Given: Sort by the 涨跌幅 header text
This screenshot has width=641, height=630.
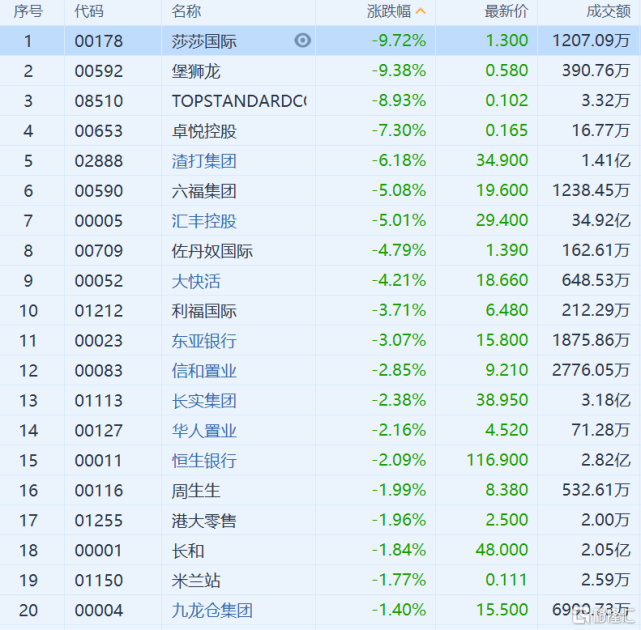Looking at the screenshot, I should click(x=389, y=11).
